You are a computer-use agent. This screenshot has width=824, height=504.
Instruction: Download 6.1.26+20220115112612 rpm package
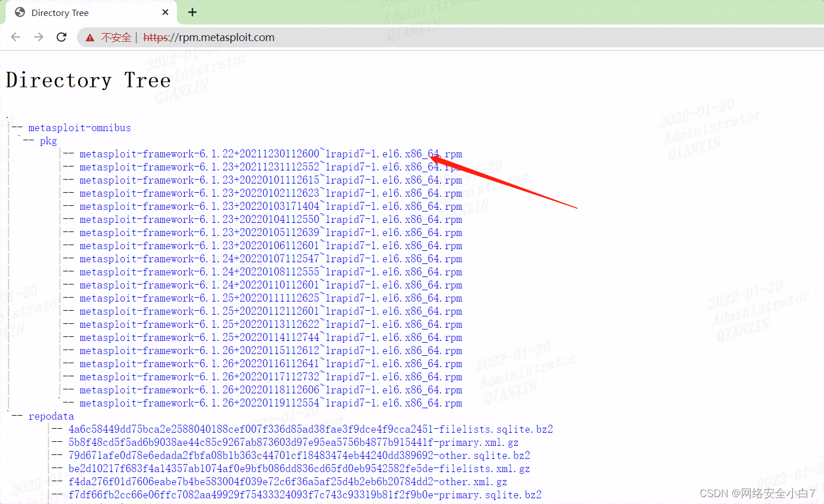point(271,351)
